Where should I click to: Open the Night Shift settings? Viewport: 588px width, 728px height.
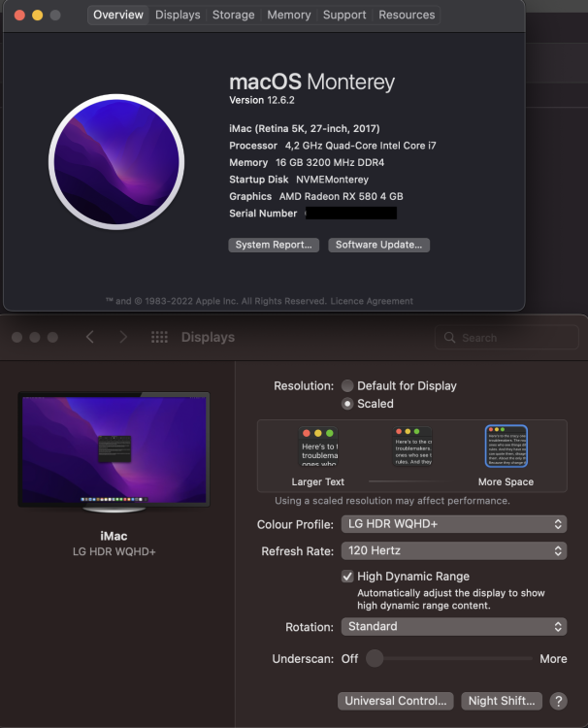click(502, 701)
